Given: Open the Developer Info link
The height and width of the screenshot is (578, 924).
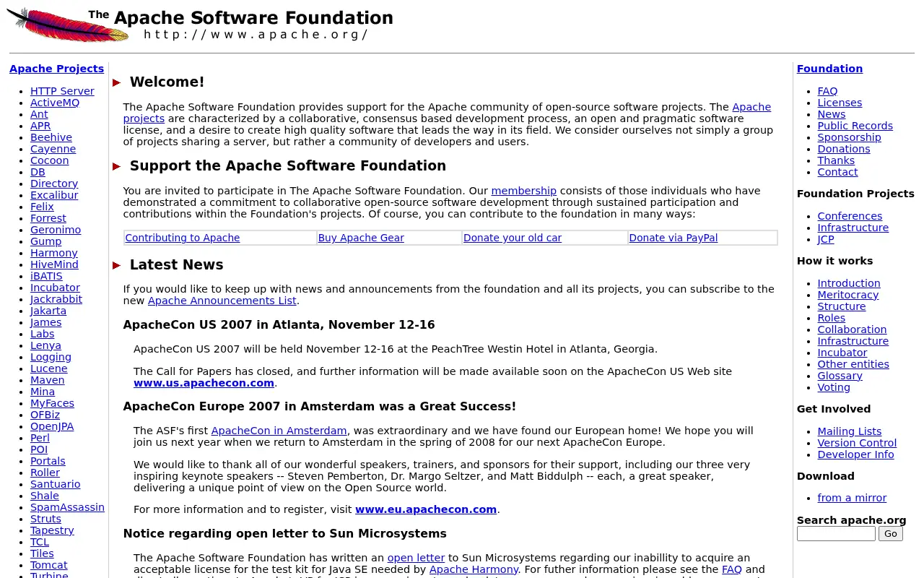Looking at the screenshot, I should click(x=855, y=454).
